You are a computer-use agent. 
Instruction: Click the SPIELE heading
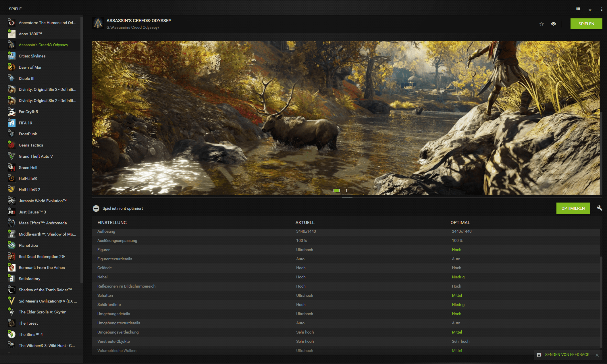pyautogui.click(x=15, y=9)
